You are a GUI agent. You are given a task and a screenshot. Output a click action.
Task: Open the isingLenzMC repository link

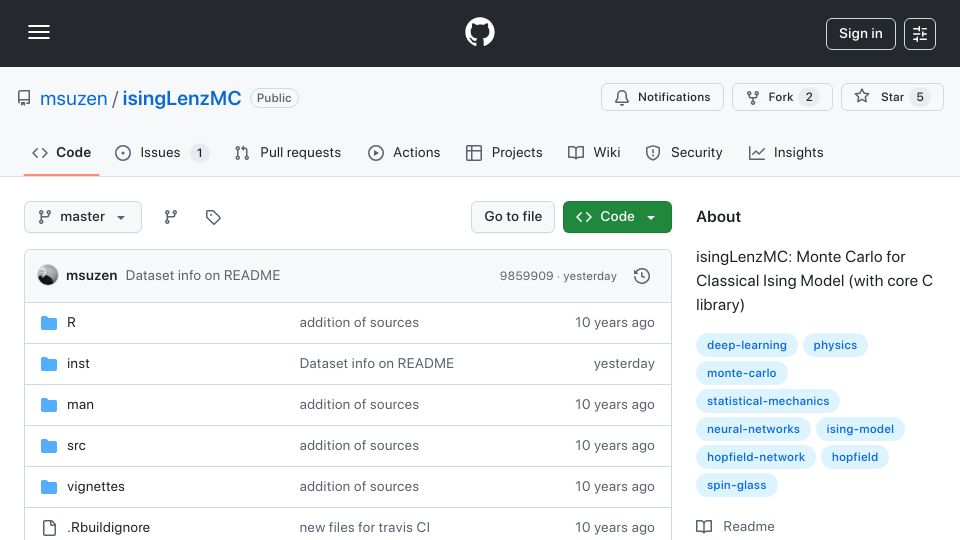pos(182,98)
